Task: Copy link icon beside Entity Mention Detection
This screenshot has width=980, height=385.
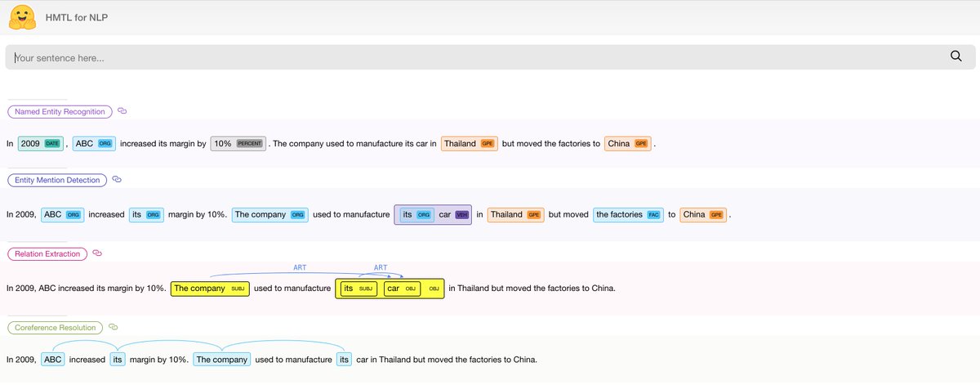Action: (x=117, y=180)
